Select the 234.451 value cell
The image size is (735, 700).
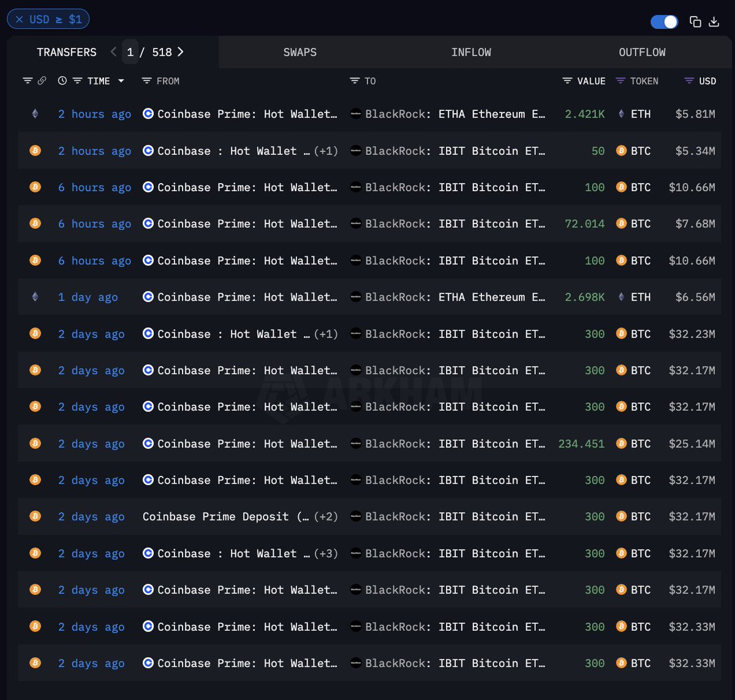pyautogui.click(x=581, y=443)
